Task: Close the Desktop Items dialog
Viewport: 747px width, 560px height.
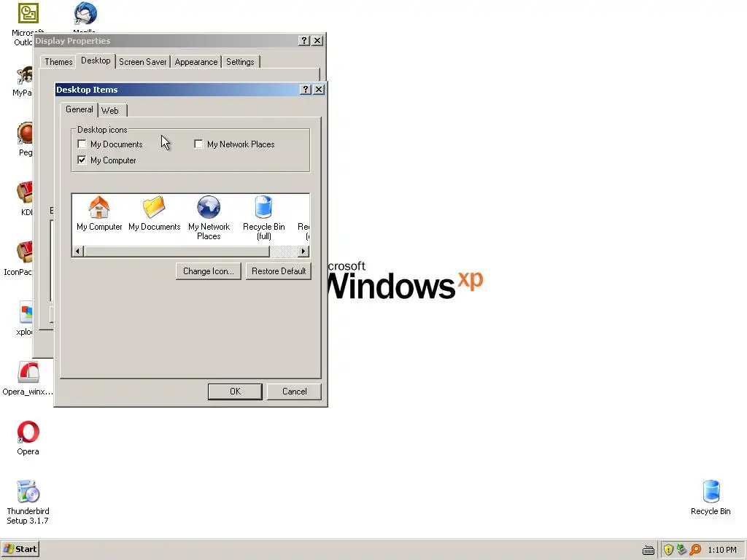Action: tap(319, 90)
